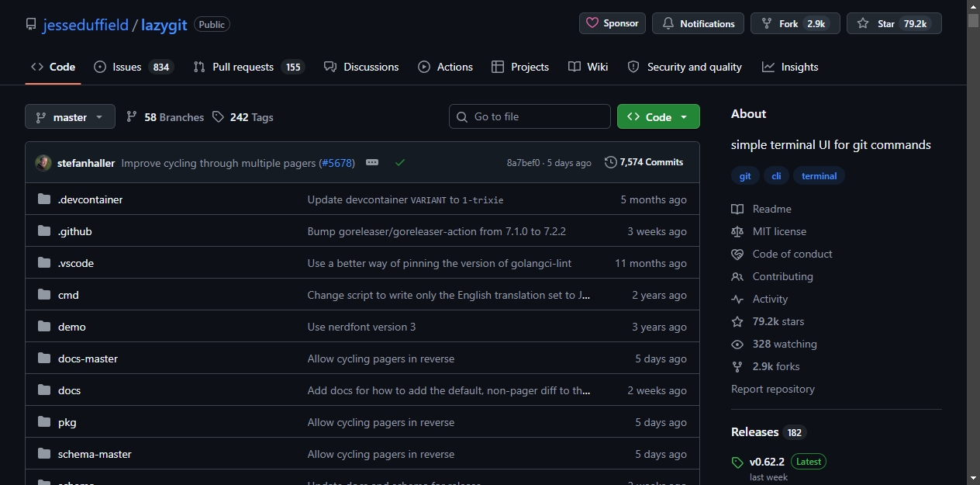Image resolution: width=980 pixels, height=485 pixels.
Task: View 79.2k stars stargazers link
Action: (x=768, y=321)
